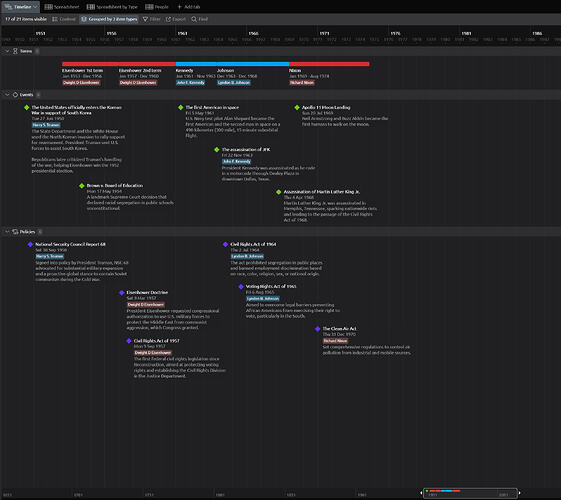Click the Spreadsheet by Type tab icon
Screen dimensions: 561x500
[91, 7]
